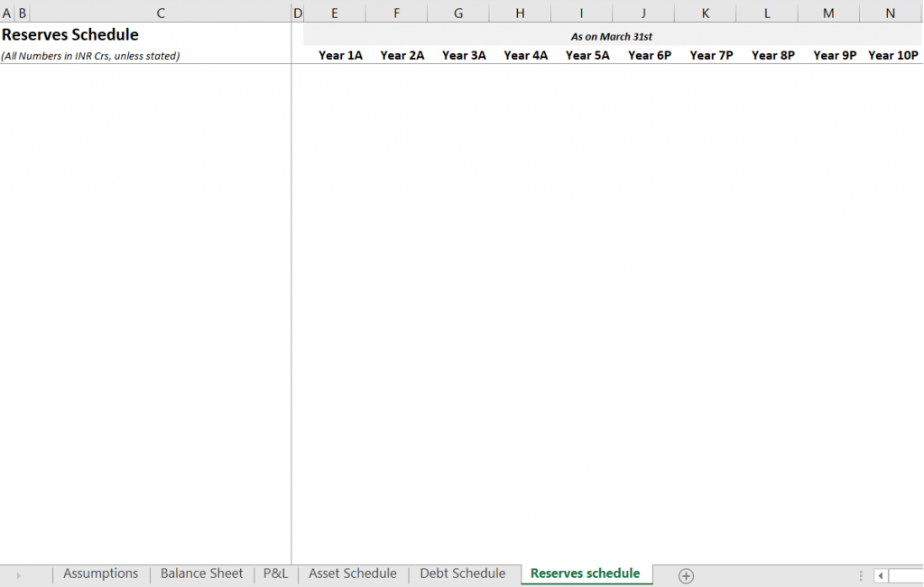Select the Debt Schedule tab
Viewport: 924px width, 587px height.
coord(462,573)
